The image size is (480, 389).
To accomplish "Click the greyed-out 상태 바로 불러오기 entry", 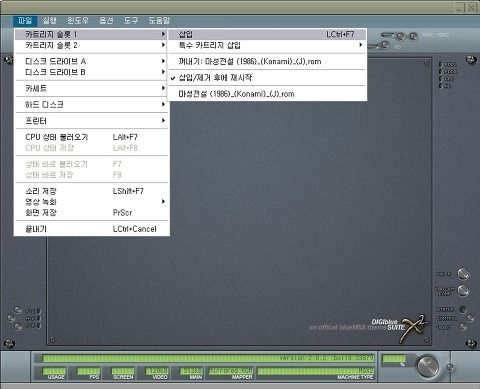I will [92, 164].
